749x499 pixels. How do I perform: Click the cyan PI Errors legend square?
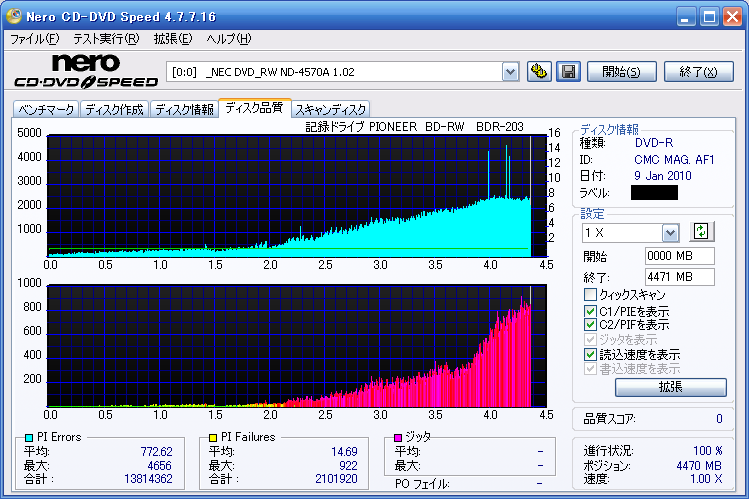(x=29, y=437)
